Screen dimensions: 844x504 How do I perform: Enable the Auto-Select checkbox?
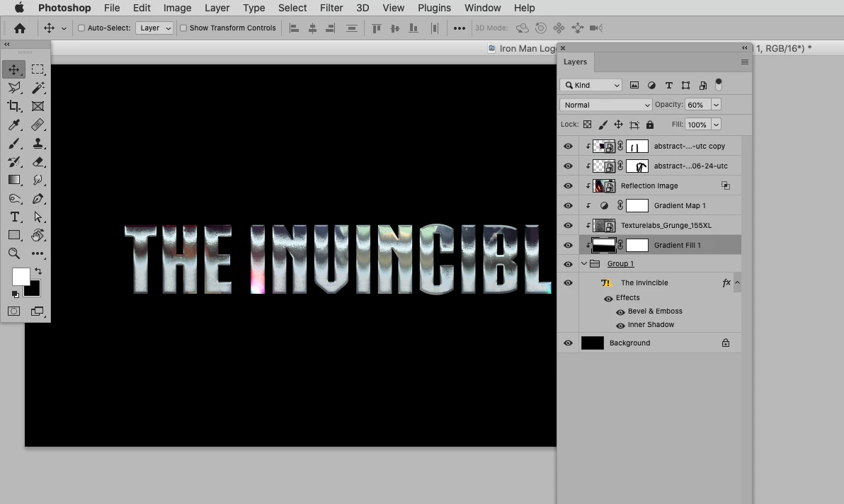click(81, 28)
